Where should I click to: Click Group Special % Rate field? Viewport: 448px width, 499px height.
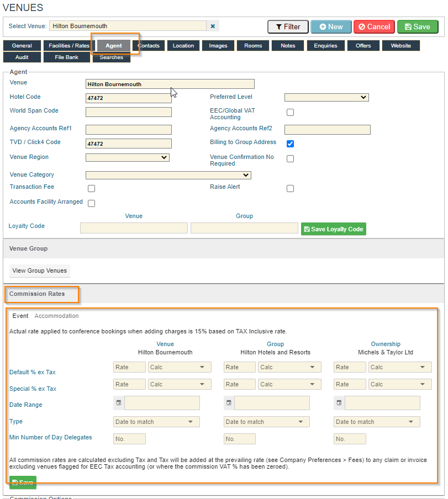pos(239,384)
